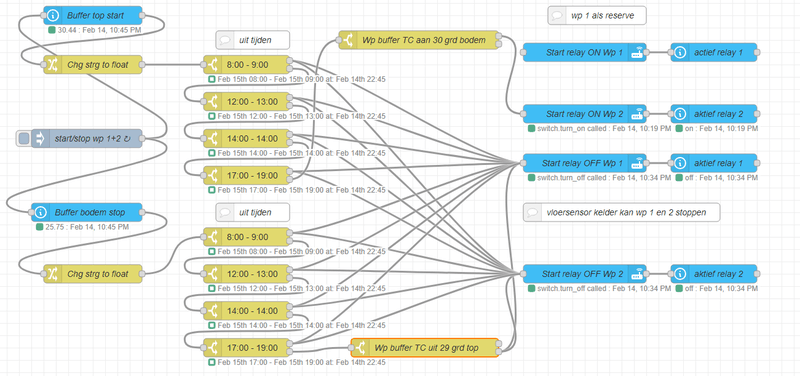Image resolution: width=800 pixels, height=376 pixels.
Task: Select the aktief relay 2 node beside Start relay OFF Wp 2
Action: click(x=714, y=274)
